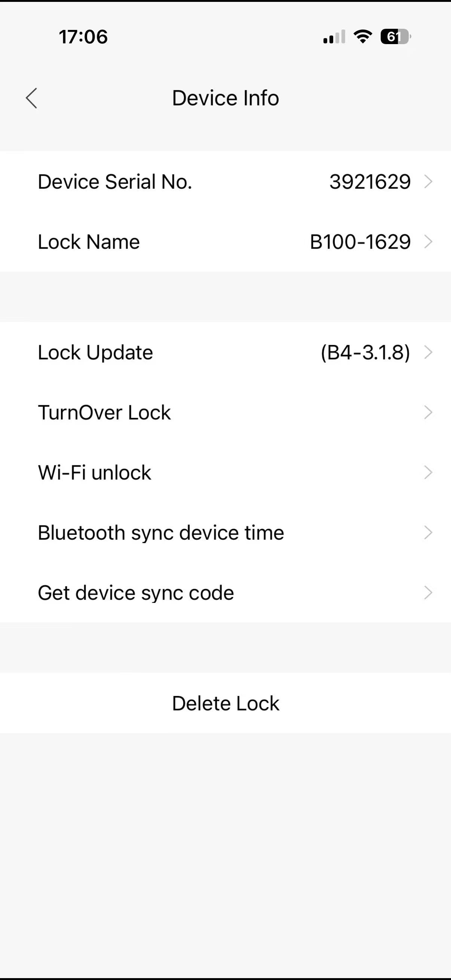Select the TurnOver Lock menu item

coord(104,412)
